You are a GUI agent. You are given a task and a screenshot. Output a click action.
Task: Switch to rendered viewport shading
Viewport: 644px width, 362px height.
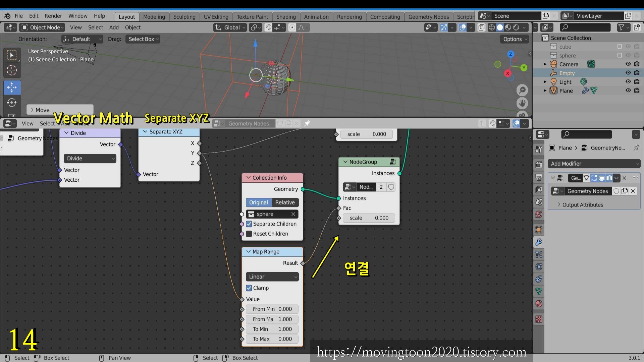tap(517, 27)
